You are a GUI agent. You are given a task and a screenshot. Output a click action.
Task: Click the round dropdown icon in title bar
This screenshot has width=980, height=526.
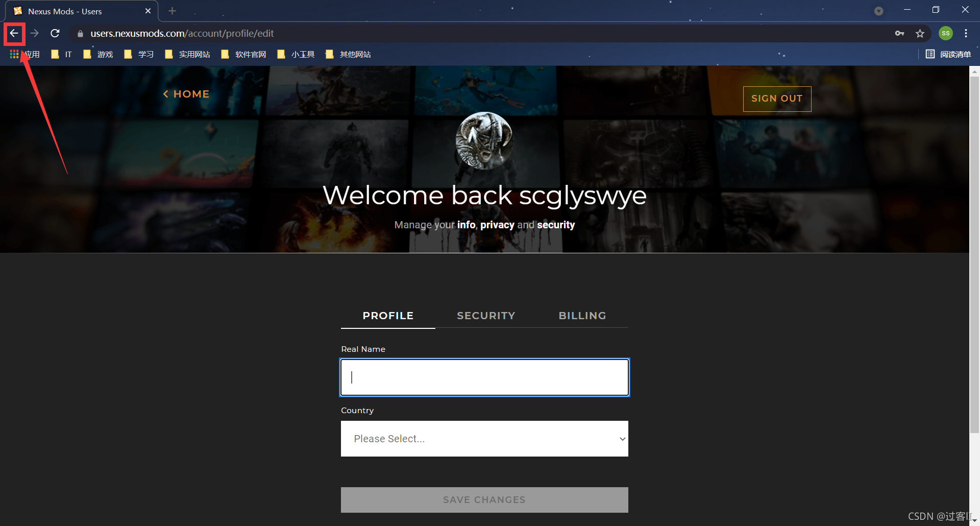click(878, 11)
